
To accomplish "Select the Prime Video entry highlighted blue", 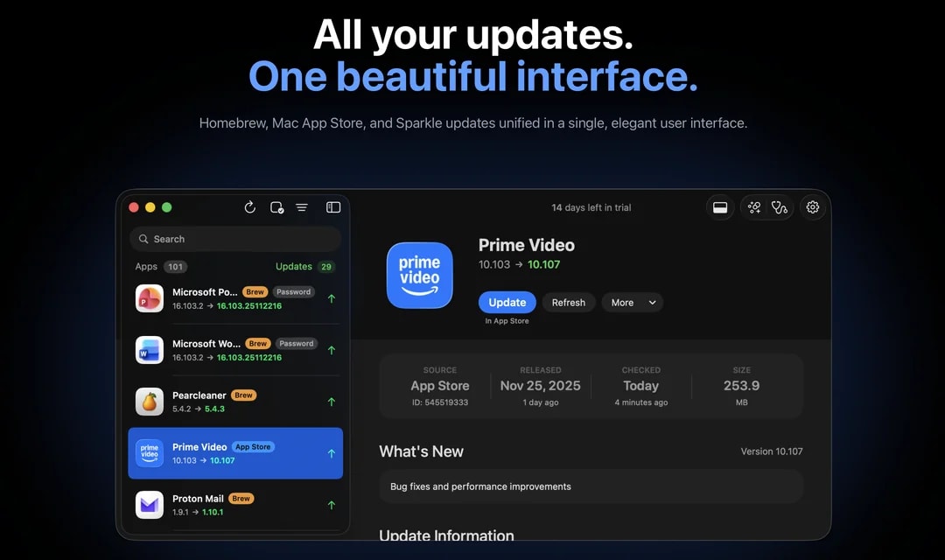I will pyautogui.click(x=234, y=453).
